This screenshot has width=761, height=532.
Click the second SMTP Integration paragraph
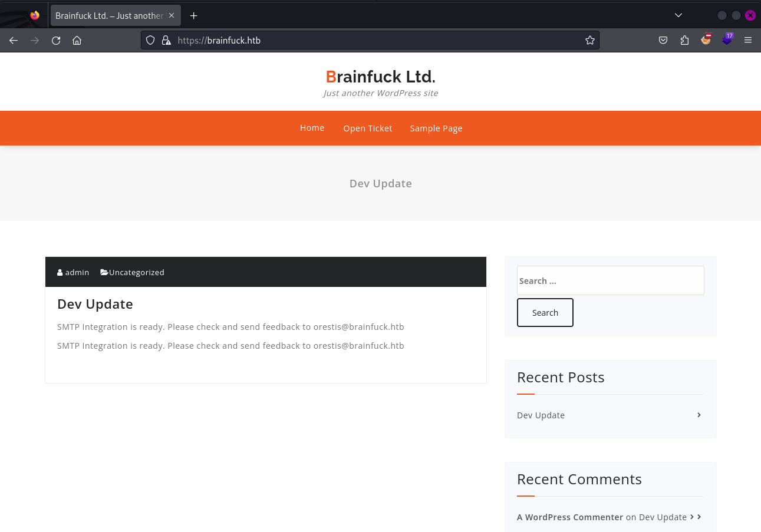point(230,346)
